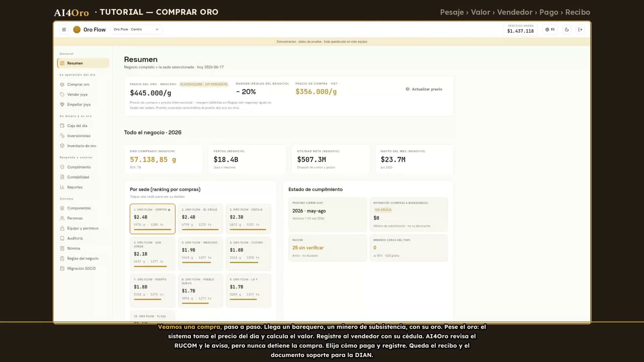Click the Retención compras a barequeros card

click(409, 214)
